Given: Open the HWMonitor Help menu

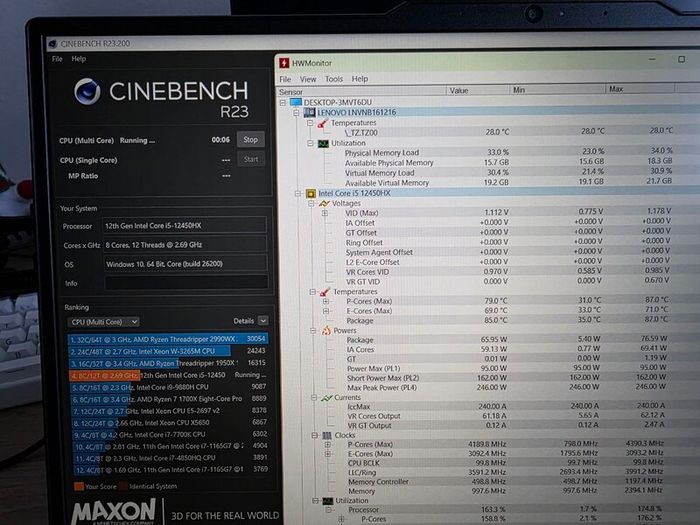Looking at the screenshot, I should point(360,79).
